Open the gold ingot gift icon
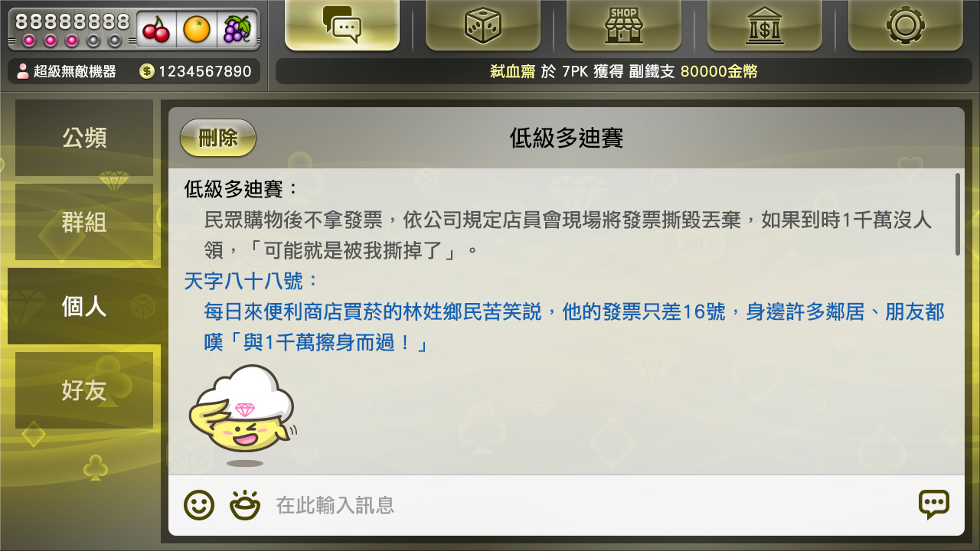This screenshot has height=551, width=980. point(245,505)
